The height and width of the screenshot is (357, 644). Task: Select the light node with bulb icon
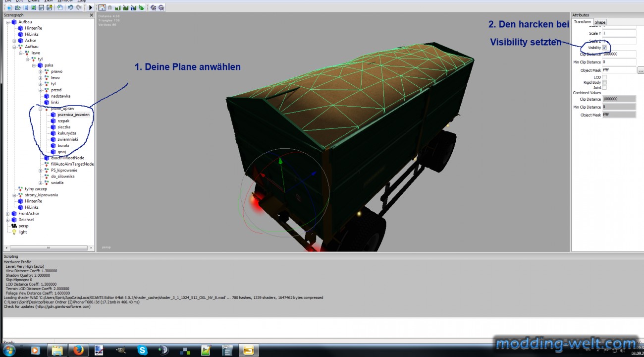pyautogui.click(x=23, y=232)
